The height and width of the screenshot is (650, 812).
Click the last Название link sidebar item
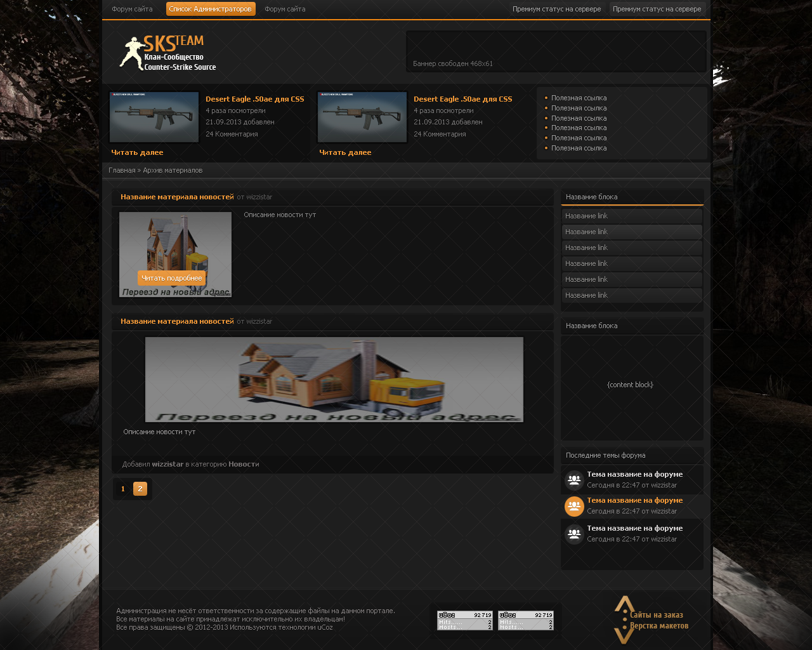coord(632,295)
